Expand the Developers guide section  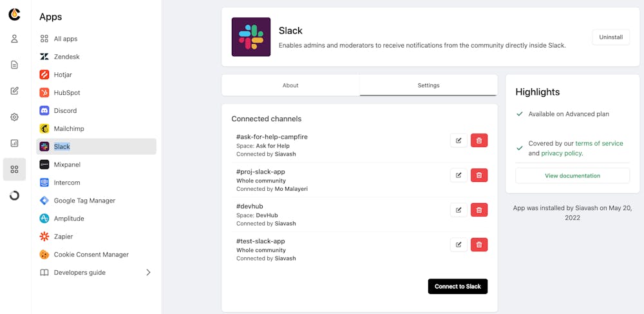(148, 273)
